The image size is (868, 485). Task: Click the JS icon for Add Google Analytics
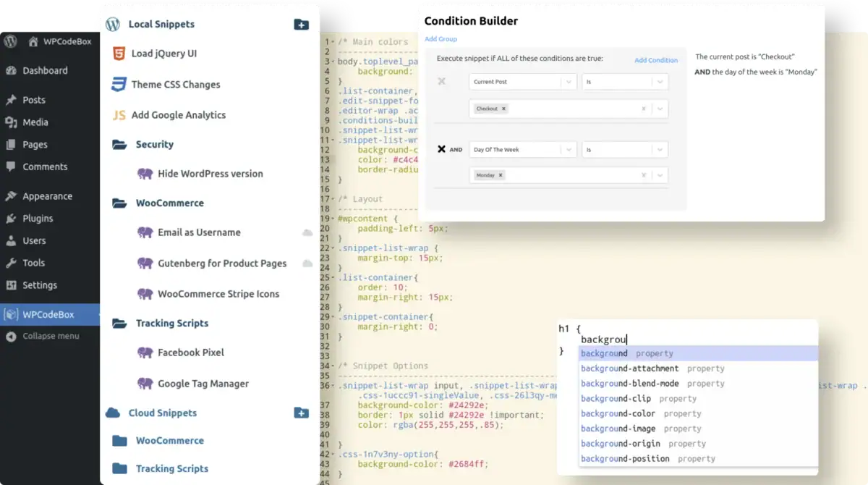119,115
